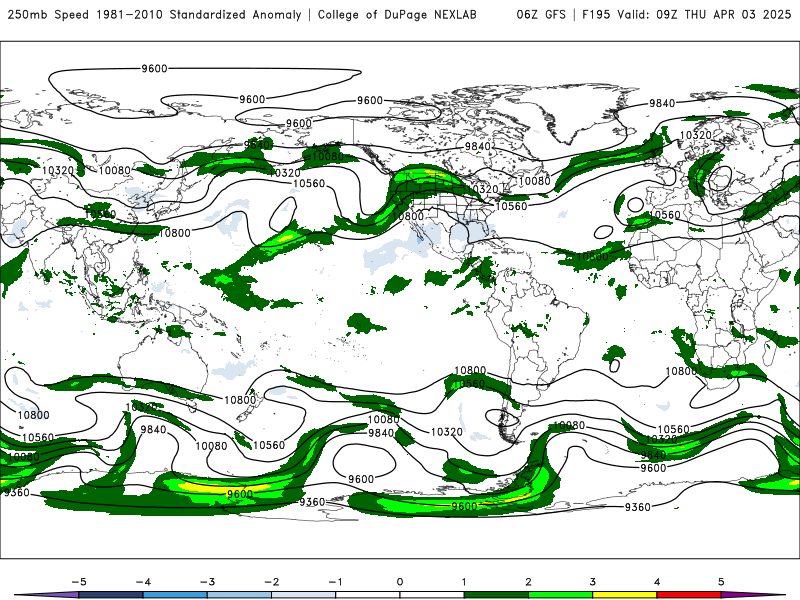
Task: Click the light blue -3 to -2 colorbar segment
Action: 239,595
